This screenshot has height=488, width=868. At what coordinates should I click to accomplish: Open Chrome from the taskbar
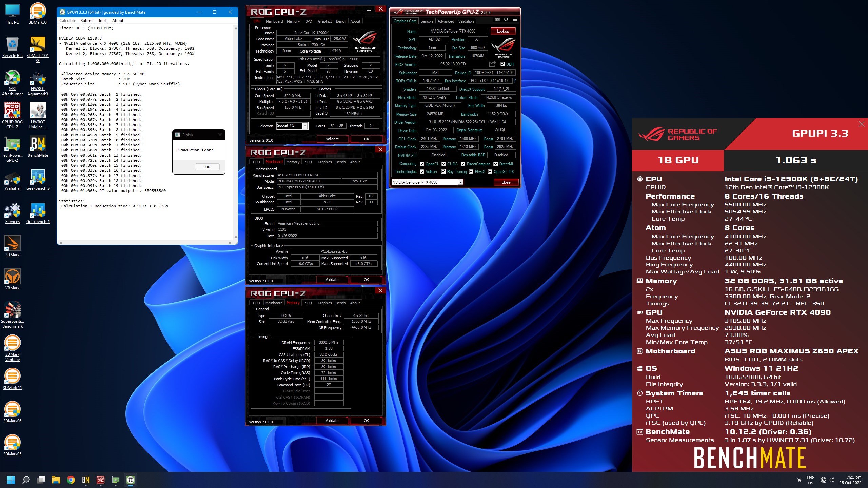point(71,480)
